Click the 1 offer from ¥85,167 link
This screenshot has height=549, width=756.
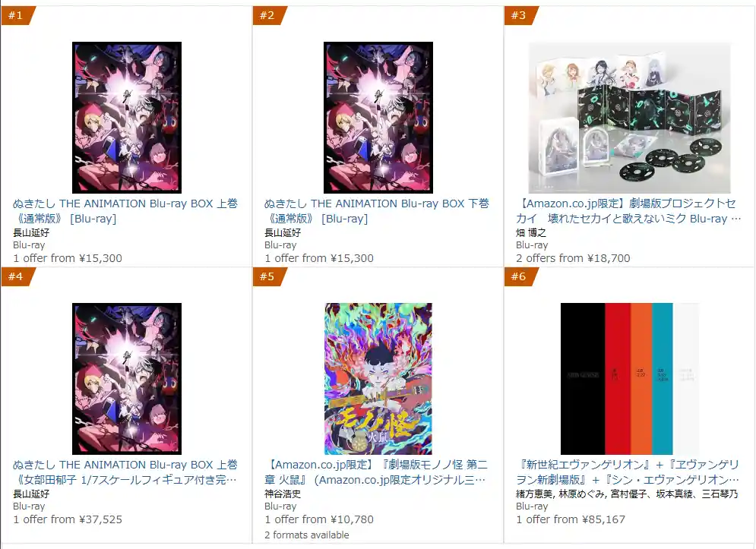click(x=571, y=519)
